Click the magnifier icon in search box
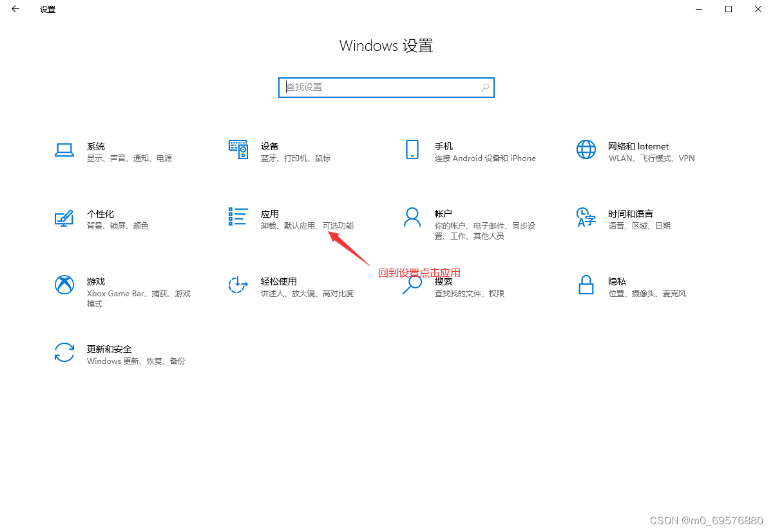 (485, 87)
